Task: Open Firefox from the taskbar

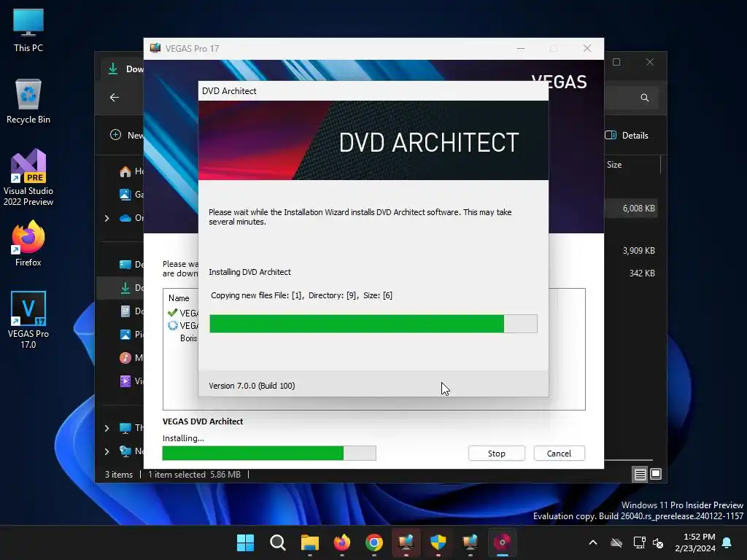Action: pos(342,542)
